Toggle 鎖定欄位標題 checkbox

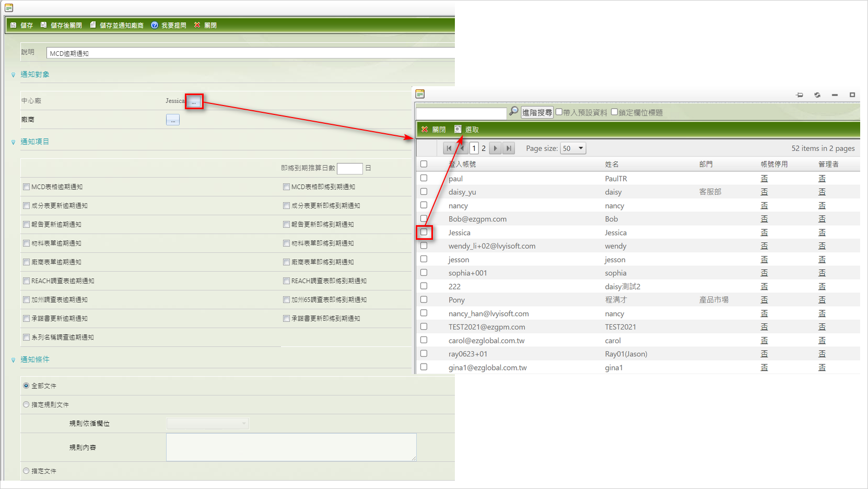point(614,112)
